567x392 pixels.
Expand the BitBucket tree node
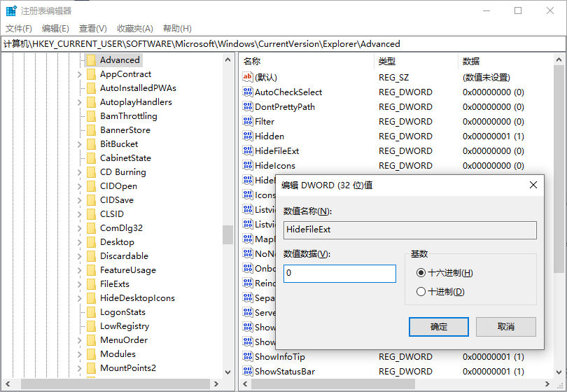point(80,144)
